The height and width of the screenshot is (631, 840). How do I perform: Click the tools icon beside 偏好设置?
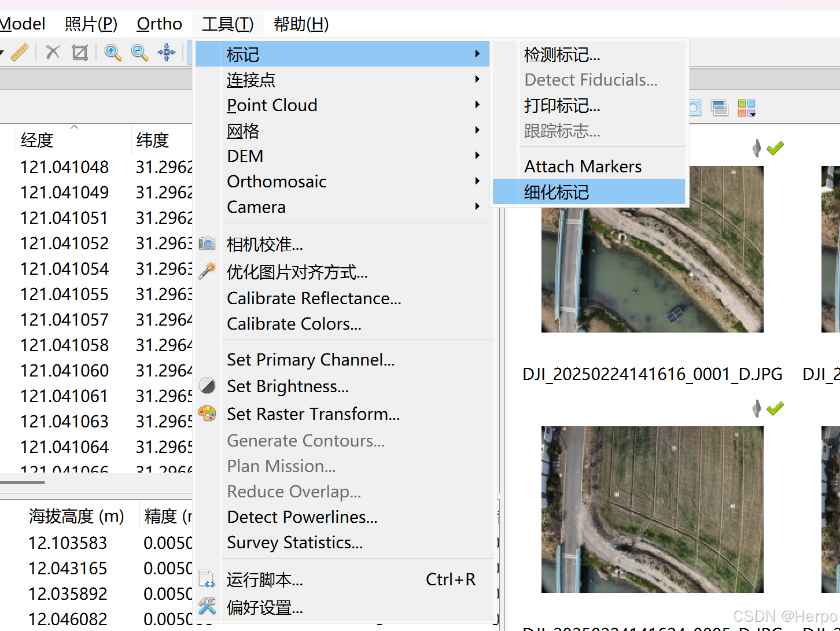coord(207,606)
